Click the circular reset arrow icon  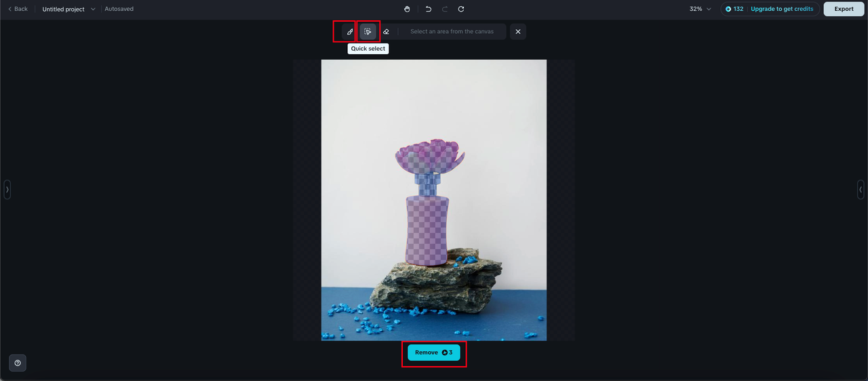461,9
